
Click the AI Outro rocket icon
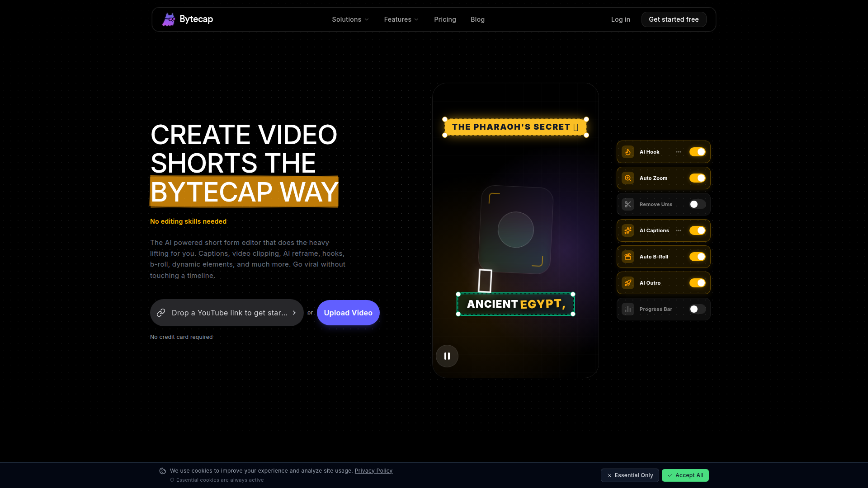[x=628, y=283]
